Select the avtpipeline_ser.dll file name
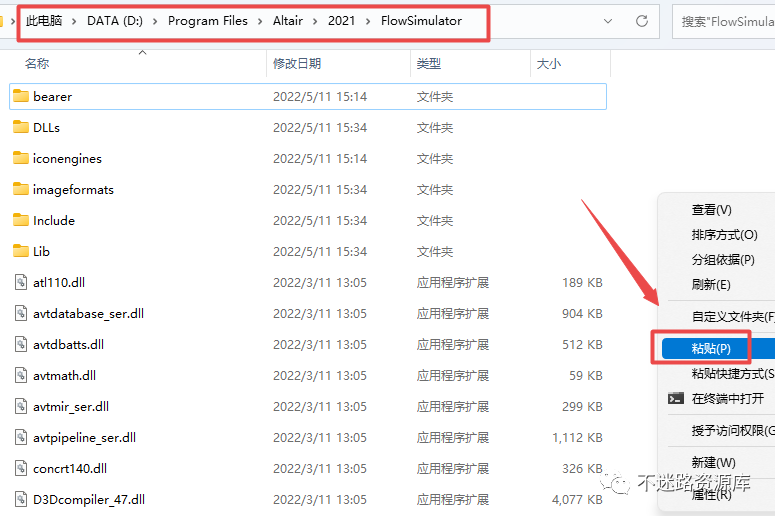 pos(84,438)
